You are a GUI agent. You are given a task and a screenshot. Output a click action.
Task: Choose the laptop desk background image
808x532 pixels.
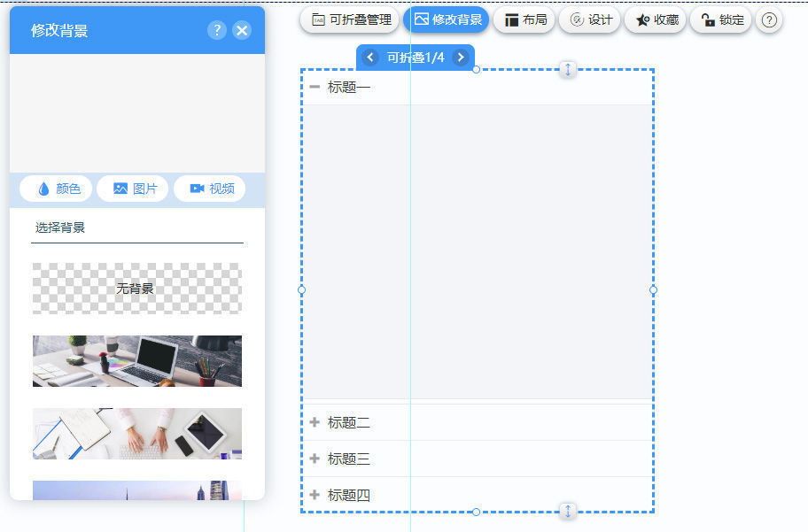pyautogui.click(x=136, y=361)
